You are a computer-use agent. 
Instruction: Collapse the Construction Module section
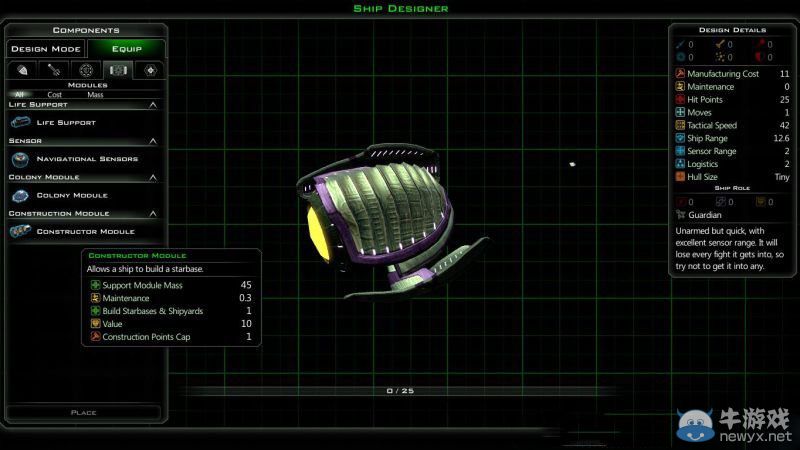pyautogui.click(x=153, y=213)
